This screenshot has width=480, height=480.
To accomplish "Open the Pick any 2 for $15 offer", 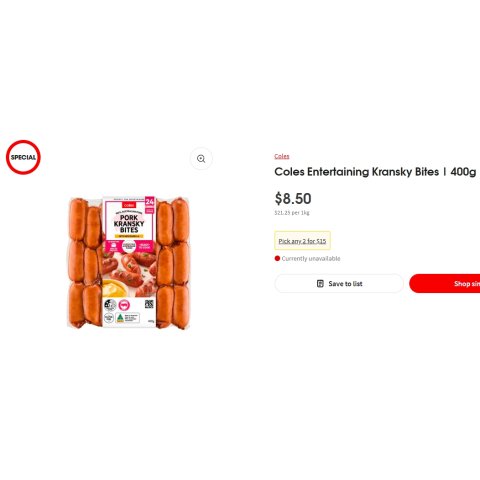I will [302, 241].
